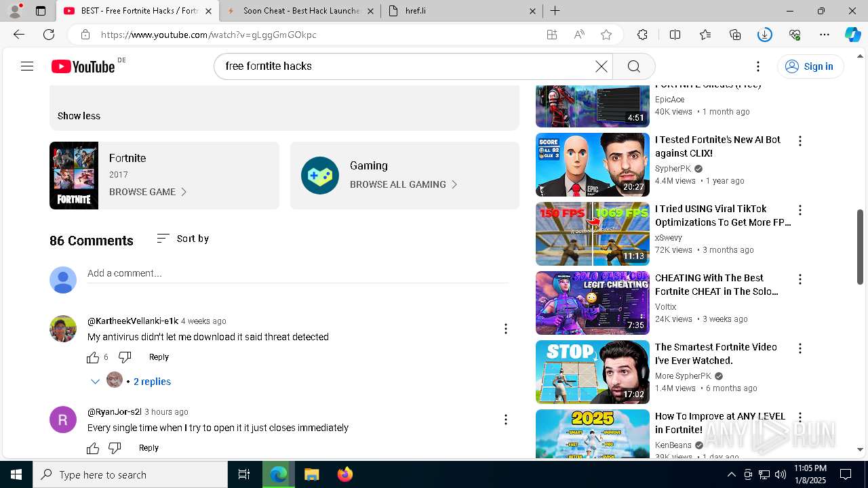Open Edge downloads button
Screen dimensions: 868x488
[765, 35]
